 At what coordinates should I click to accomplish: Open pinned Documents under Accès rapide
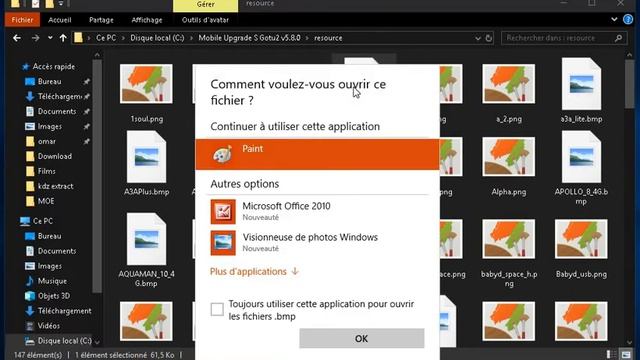tap(56, 111)
